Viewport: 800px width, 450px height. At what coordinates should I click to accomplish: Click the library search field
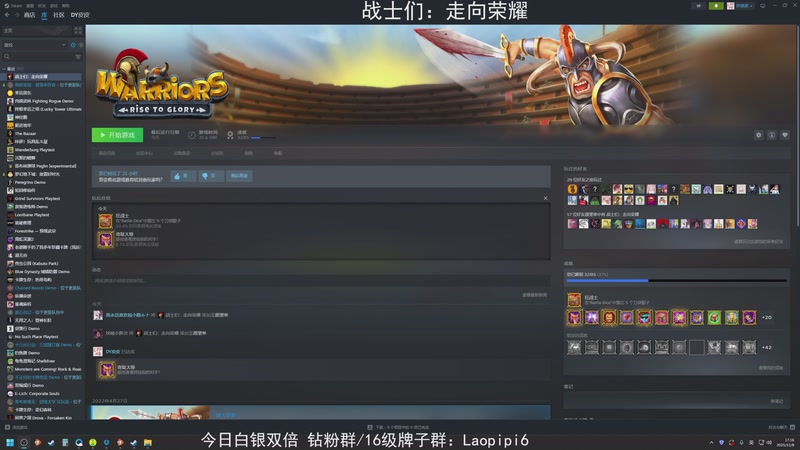point(38,57)
